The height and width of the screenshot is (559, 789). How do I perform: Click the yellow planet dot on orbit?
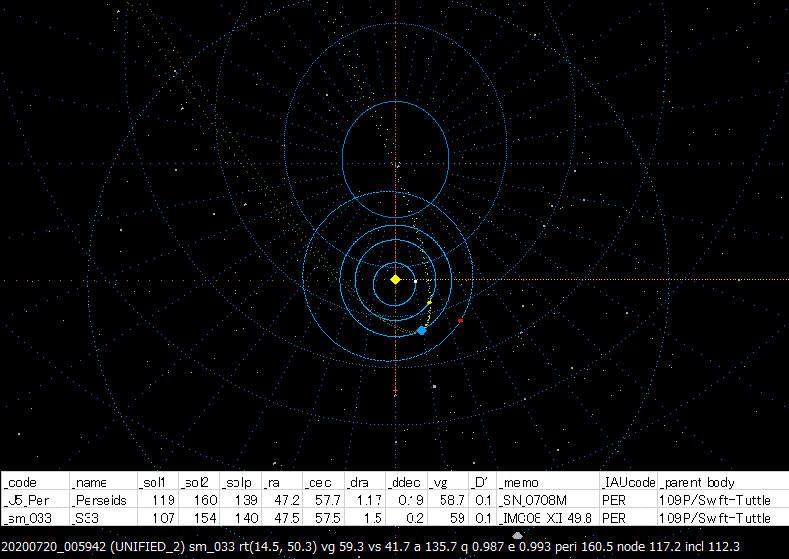[x=429, y=303]
